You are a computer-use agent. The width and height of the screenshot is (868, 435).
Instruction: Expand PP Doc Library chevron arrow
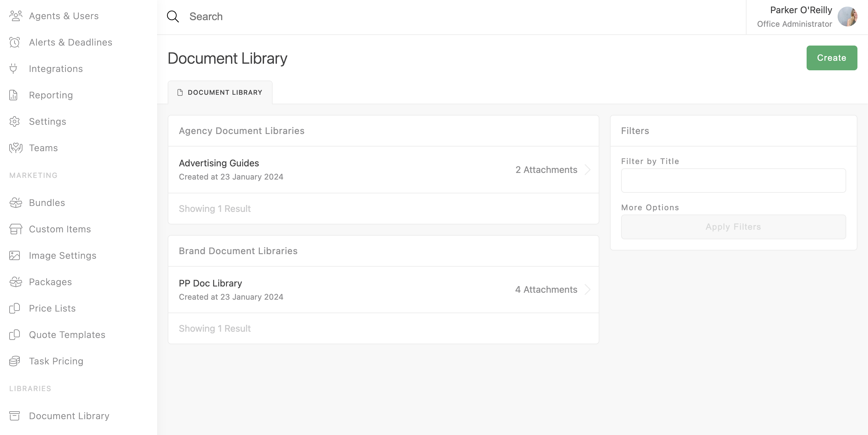pos(588,289)
